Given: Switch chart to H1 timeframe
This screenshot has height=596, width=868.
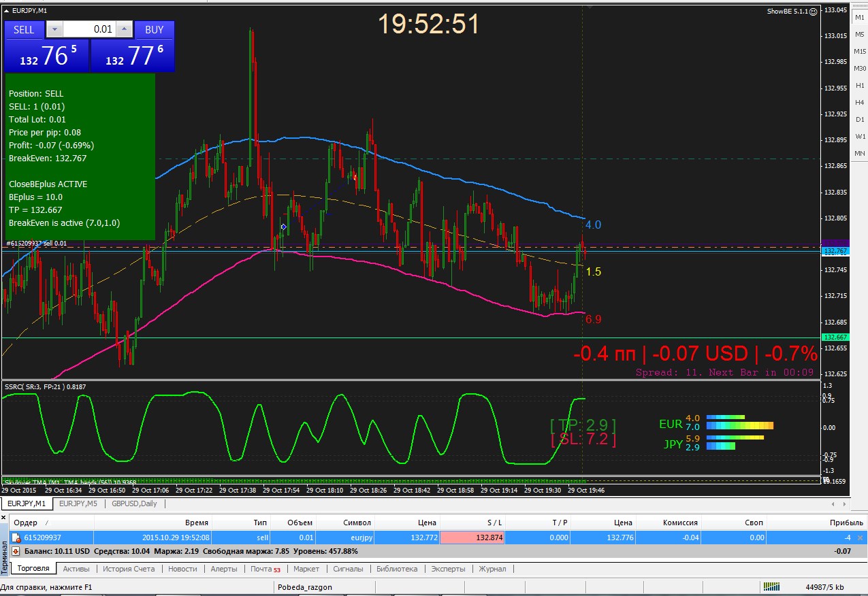Looking at the screenshot, I should click(x=860, y=86).
